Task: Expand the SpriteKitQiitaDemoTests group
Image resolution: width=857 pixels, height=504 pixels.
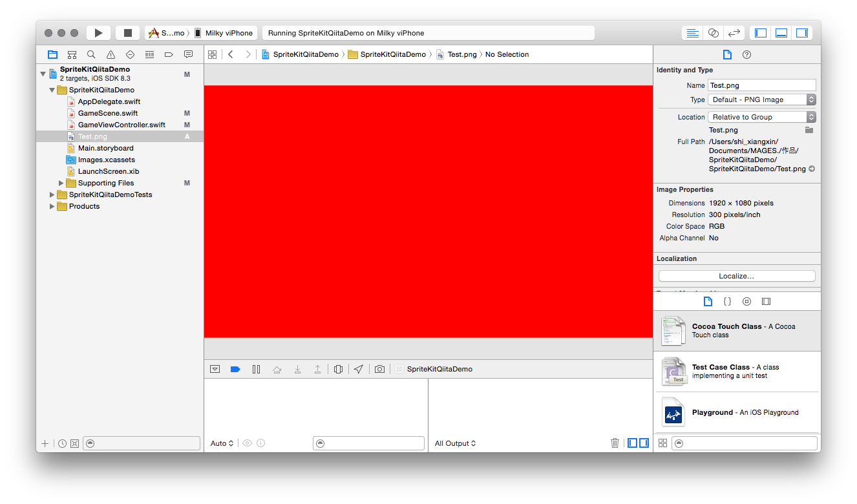Action: (52, 194)
